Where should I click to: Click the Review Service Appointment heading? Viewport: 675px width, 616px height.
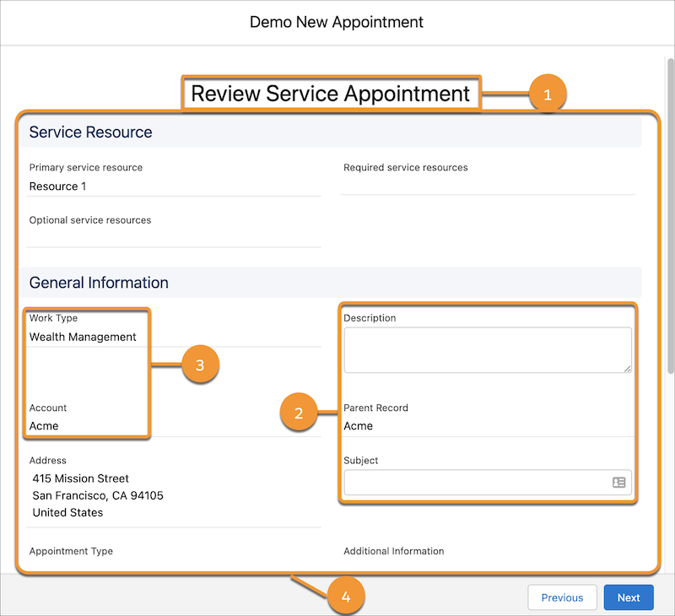(x=331, y=93)
